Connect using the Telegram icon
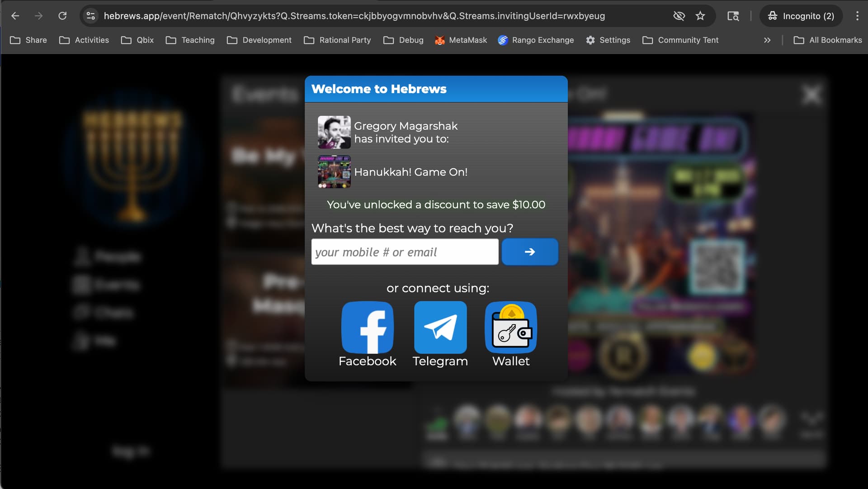The height and width of the screenshot is (489, 868). [x=440, y=328]
